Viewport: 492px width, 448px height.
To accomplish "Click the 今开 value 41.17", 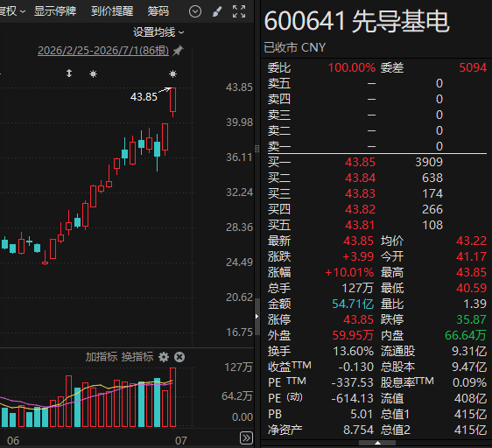I will (471, 256).
